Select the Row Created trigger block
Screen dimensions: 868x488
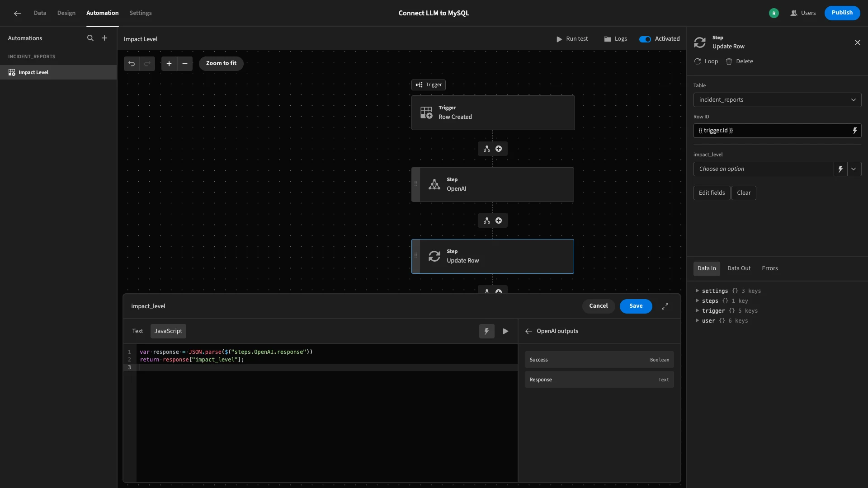[493, 113]
